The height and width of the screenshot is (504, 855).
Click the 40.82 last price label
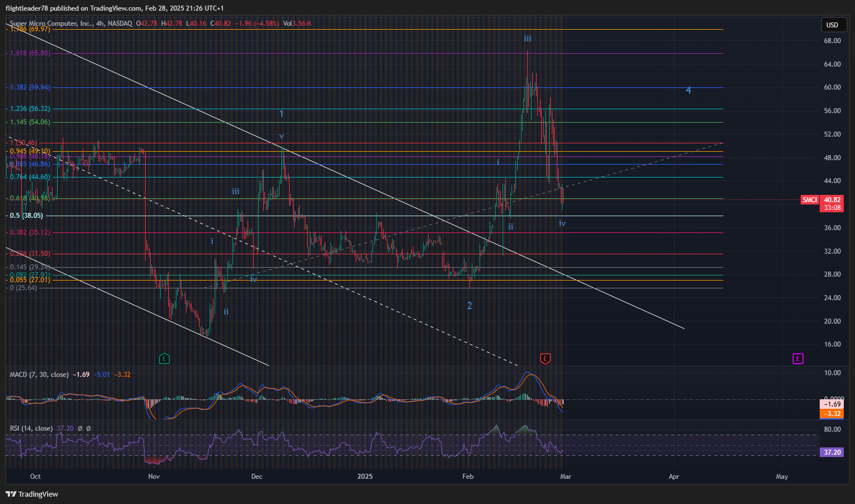coord(832,200)
